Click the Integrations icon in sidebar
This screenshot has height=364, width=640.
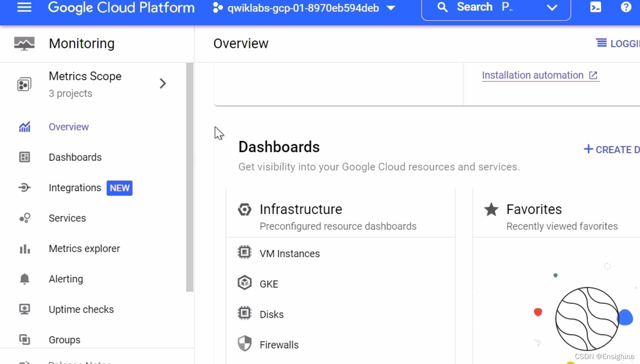[25, 188]
